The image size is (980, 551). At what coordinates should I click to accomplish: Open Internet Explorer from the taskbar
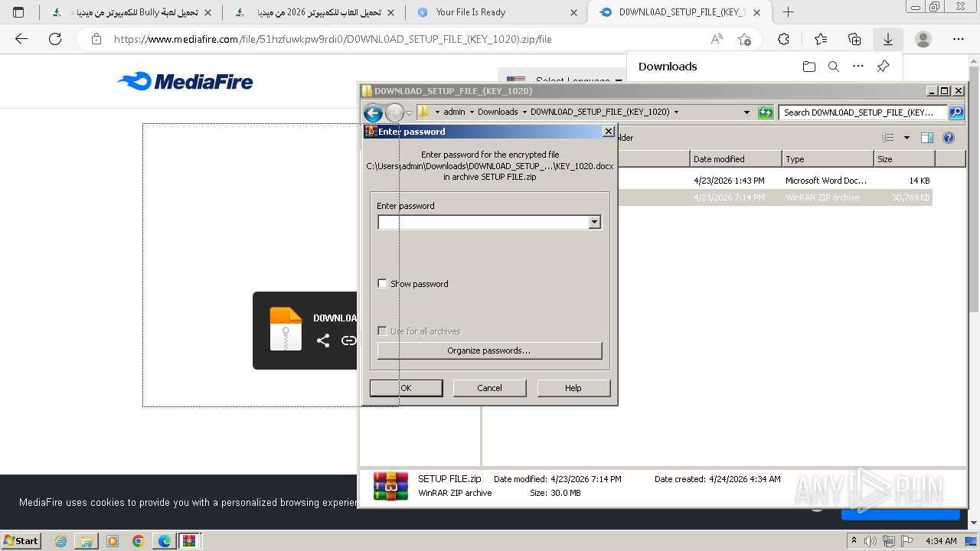pos(61,541)
